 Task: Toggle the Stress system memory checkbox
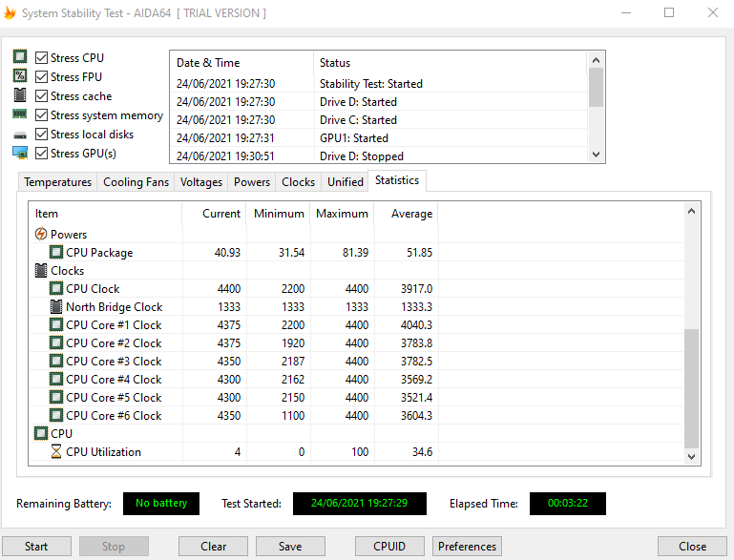pyautogui.click(x=42, y=115)
